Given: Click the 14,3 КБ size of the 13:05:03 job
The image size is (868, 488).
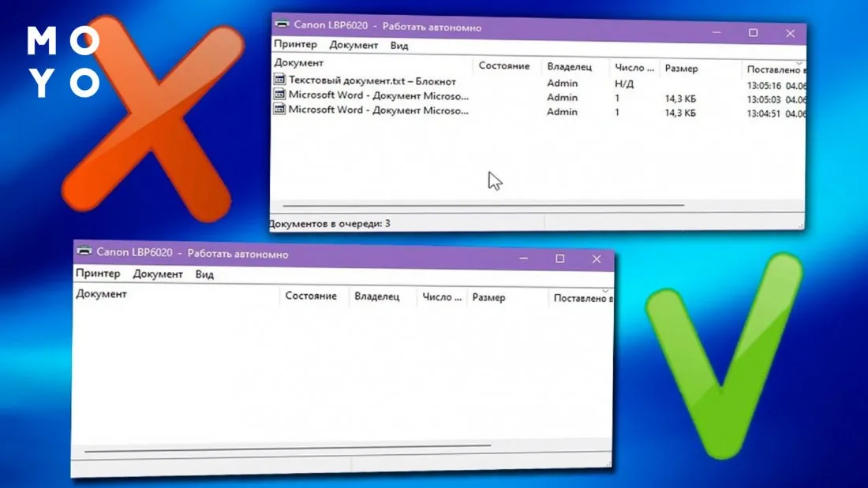Looking at the screenshot, I should (x=680, y=99).
